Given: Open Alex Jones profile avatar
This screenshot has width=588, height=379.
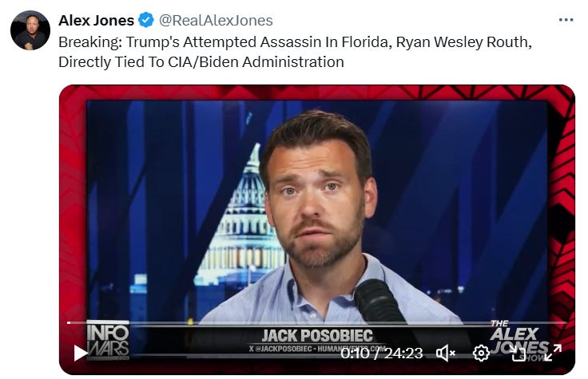Looking at the screenshot, I should point(30,30).
